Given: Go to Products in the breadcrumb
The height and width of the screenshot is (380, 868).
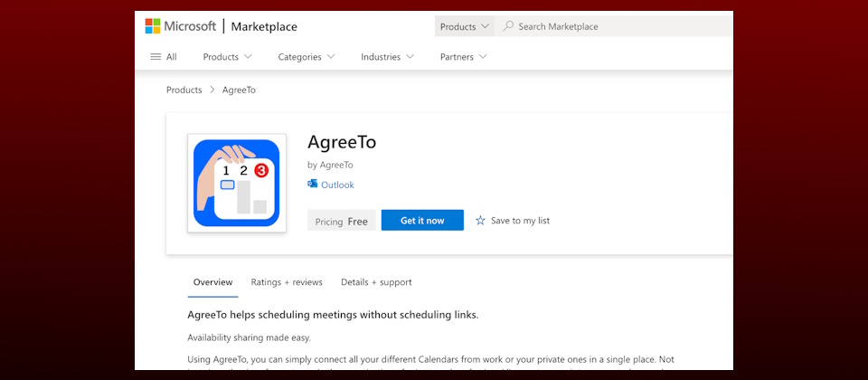Looking at the screenshot, I should pos(184,90).
